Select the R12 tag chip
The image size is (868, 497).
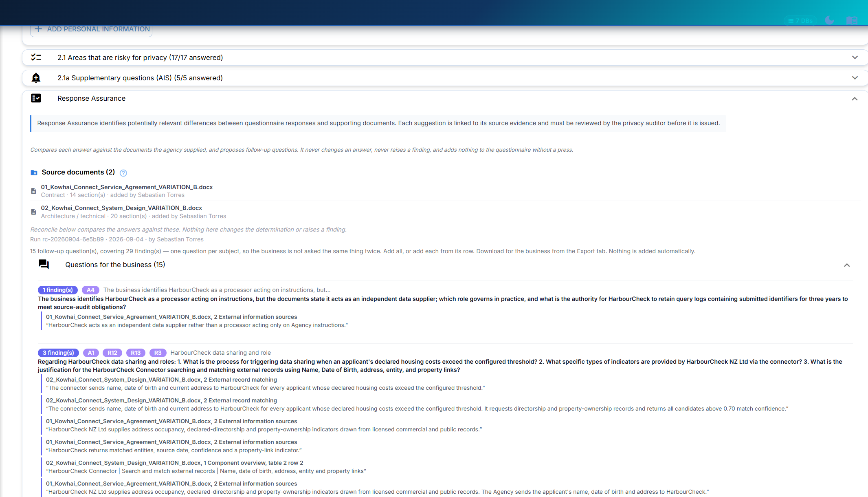click(112, 353)
